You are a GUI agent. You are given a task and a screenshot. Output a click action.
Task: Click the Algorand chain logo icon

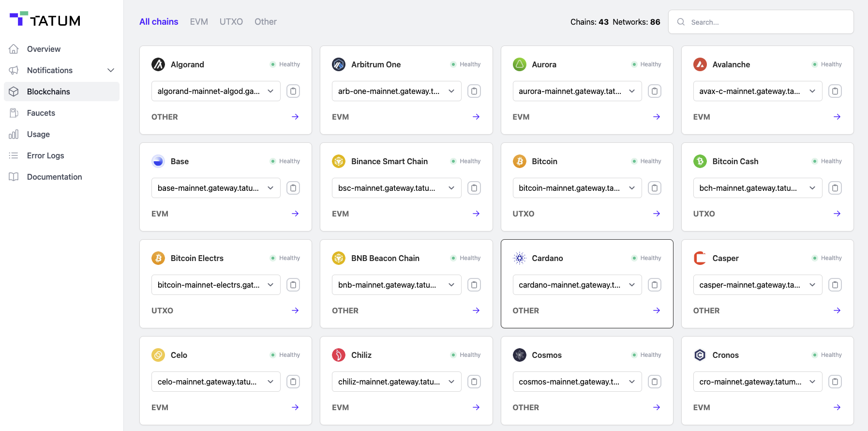pyautogui.click(x=158, y=64)
